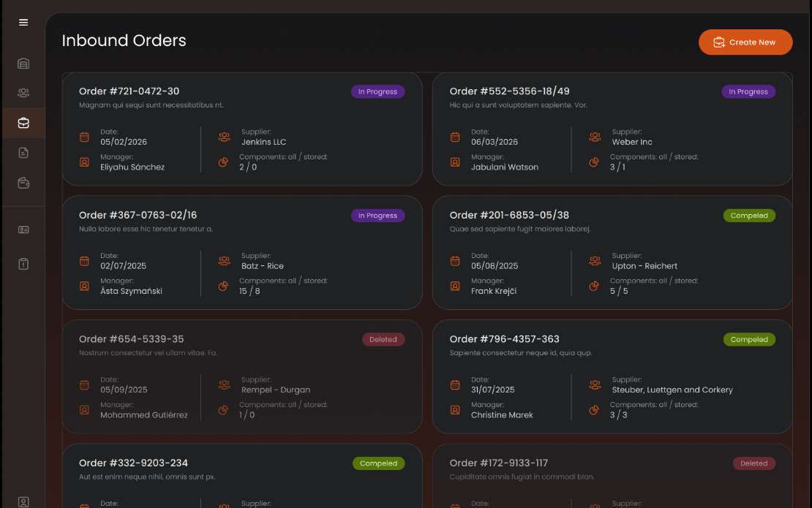Click calendar icon beside 05/09/2025
The width and height of the screenshot is (812, 508).
[x=84, y=385]
